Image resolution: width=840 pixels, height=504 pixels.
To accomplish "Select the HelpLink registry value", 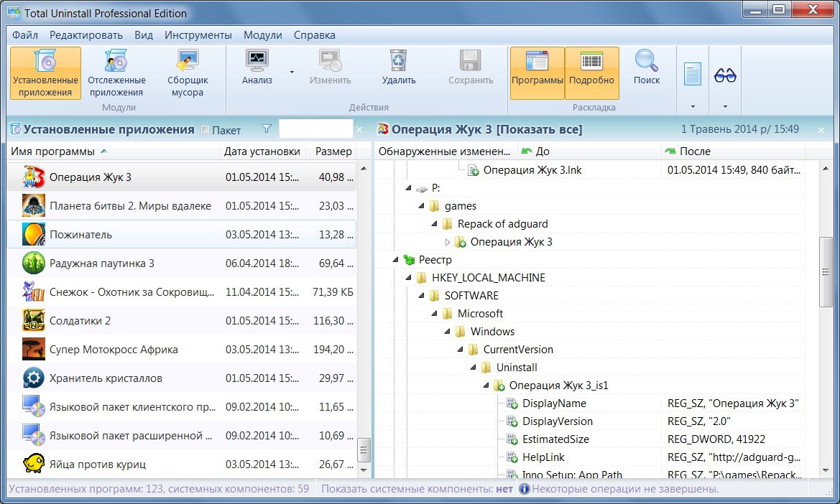I will pos(543,457).
